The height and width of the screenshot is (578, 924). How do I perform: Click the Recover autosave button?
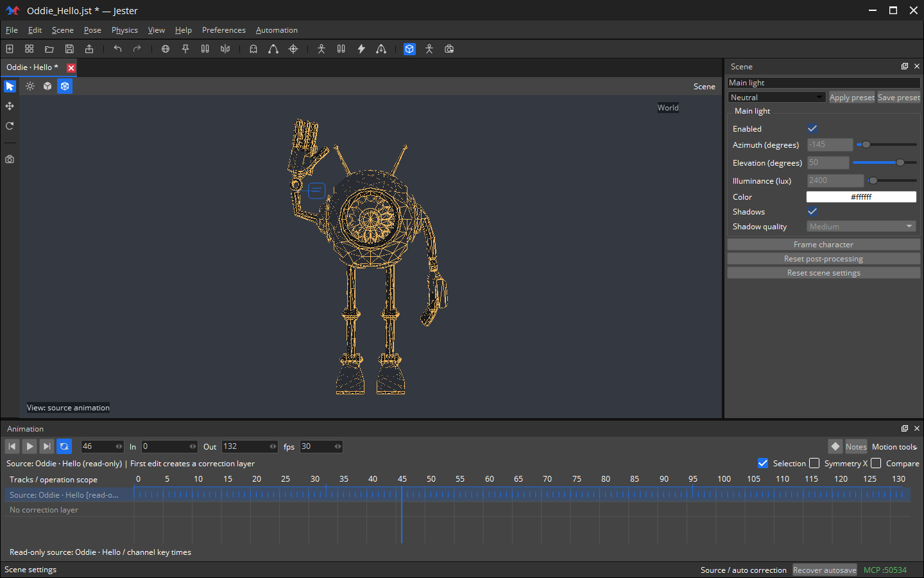[825, 570]
